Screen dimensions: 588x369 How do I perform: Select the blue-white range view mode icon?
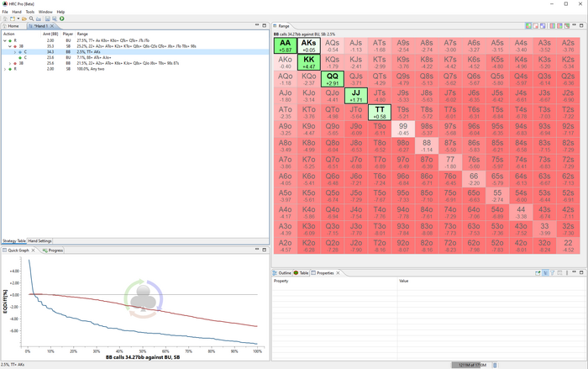point(543,26)
